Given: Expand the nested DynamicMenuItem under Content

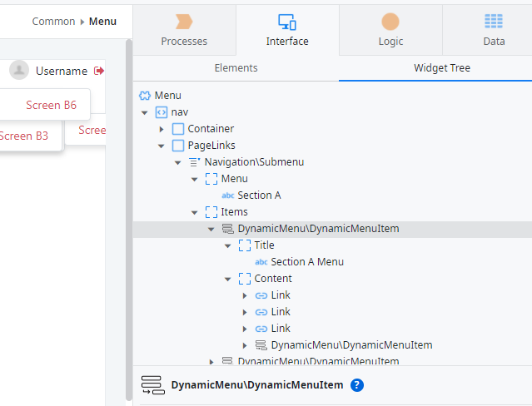Looking at the screenshot, I should (x=245, y=345).
